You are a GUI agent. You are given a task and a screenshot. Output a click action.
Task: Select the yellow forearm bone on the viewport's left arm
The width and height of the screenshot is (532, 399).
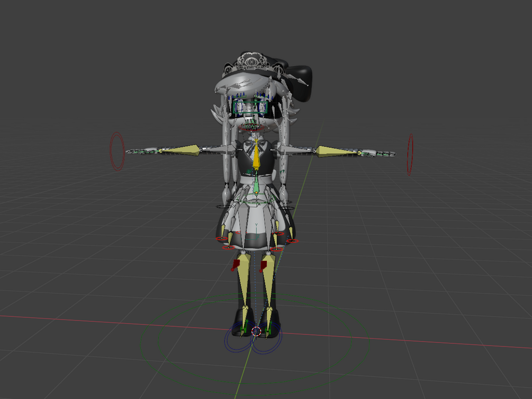[x=181, y=150]
